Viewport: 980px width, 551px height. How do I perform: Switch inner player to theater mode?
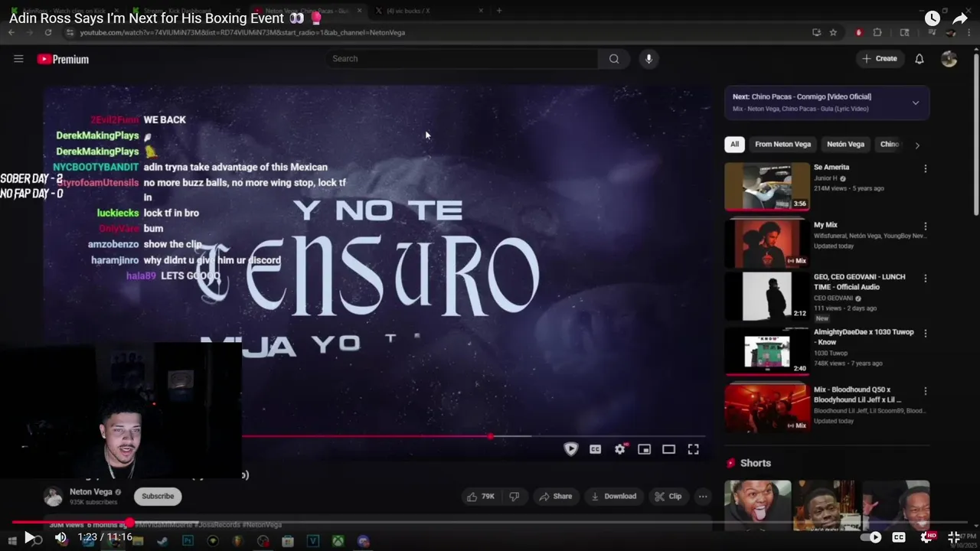pyautogui.click(x=668, y=449)
